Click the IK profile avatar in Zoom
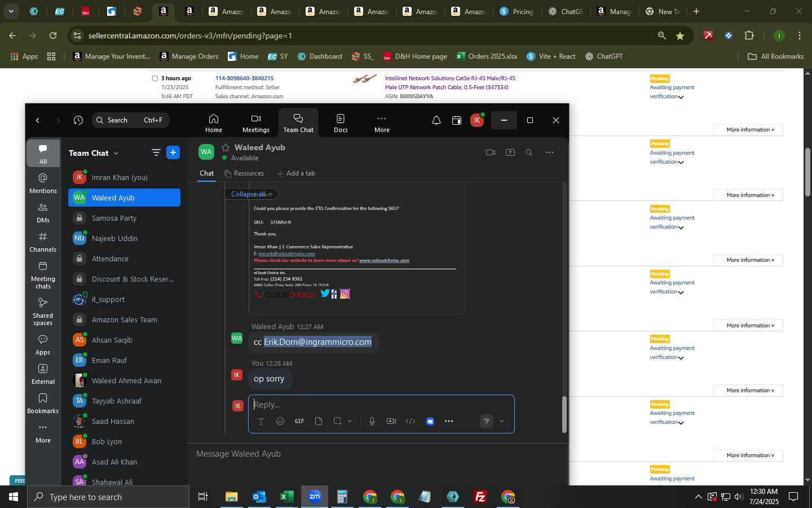The height and width of the screenshot is (508, 812). [x=477, y=120]
